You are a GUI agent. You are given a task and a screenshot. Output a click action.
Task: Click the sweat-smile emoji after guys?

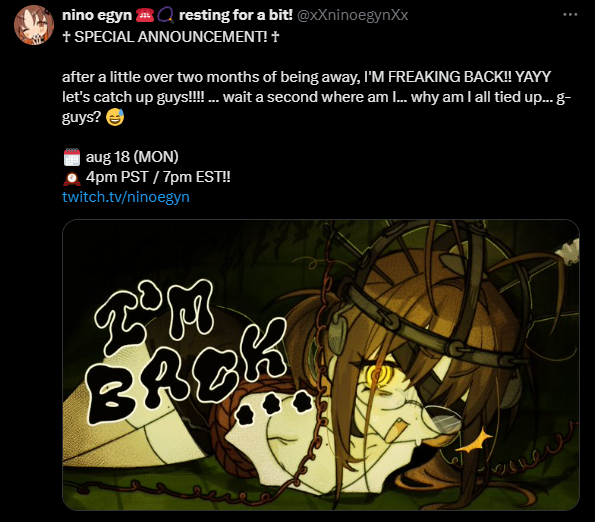115,117
